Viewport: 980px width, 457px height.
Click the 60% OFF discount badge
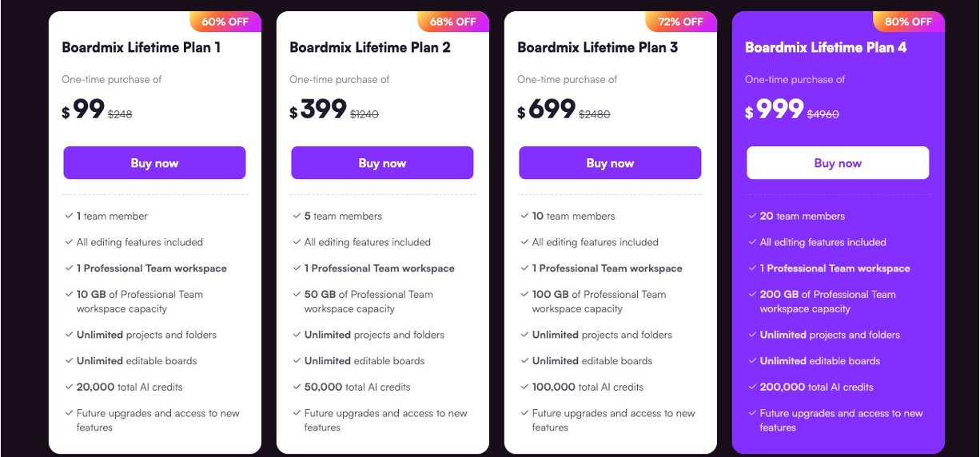click(x=225, y=22)
